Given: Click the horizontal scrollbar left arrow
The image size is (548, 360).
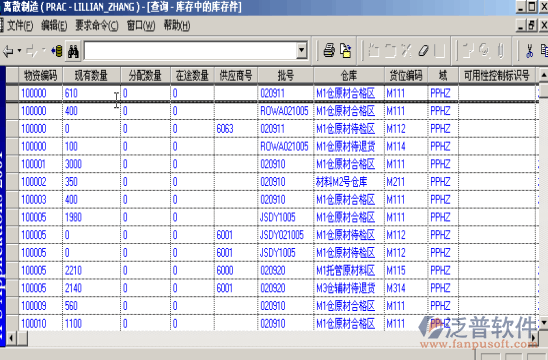Looking at the screenshot, I should [x=12, y=338].
